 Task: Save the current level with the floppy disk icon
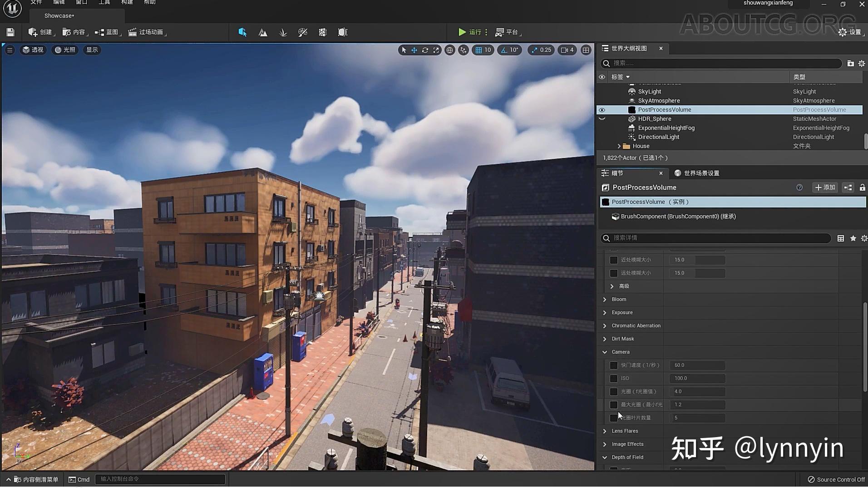(10, 32)
